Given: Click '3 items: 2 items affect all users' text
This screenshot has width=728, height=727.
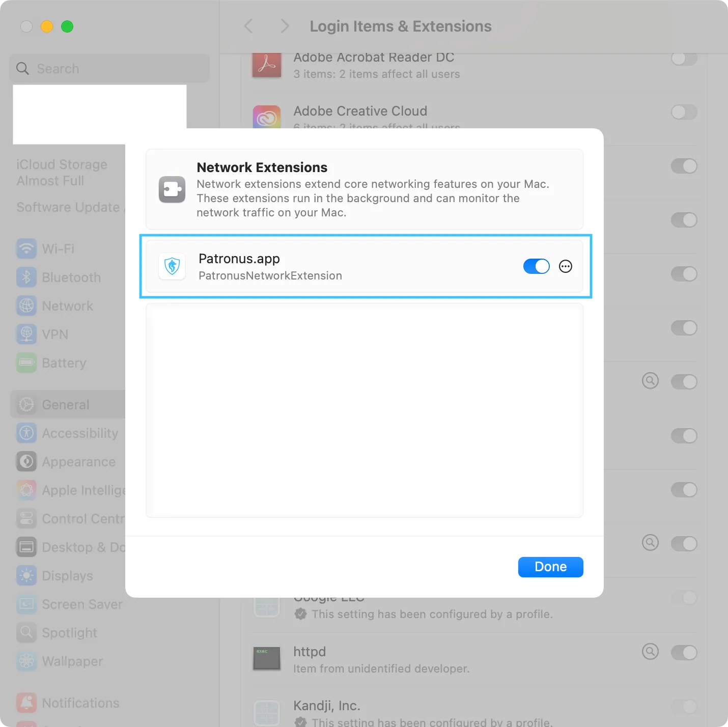Looking at the screenshot, I should click(377, 74).
